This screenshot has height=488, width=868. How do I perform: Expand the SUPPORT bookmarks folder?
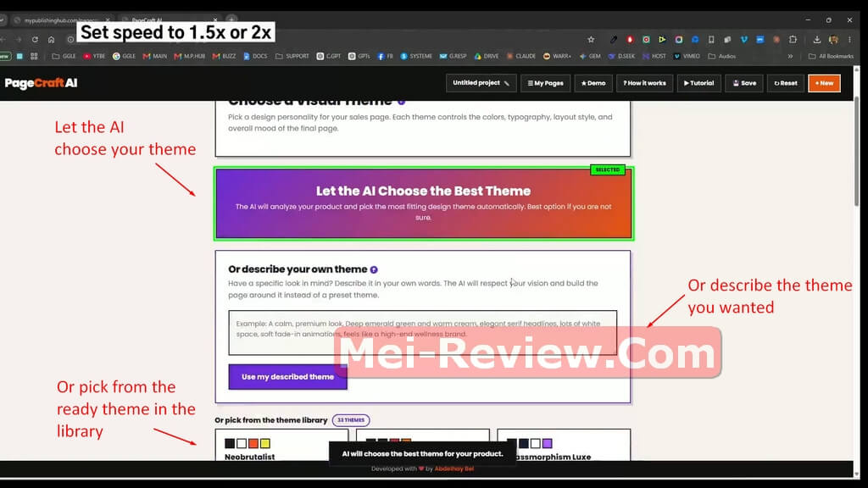pos(292,56)
